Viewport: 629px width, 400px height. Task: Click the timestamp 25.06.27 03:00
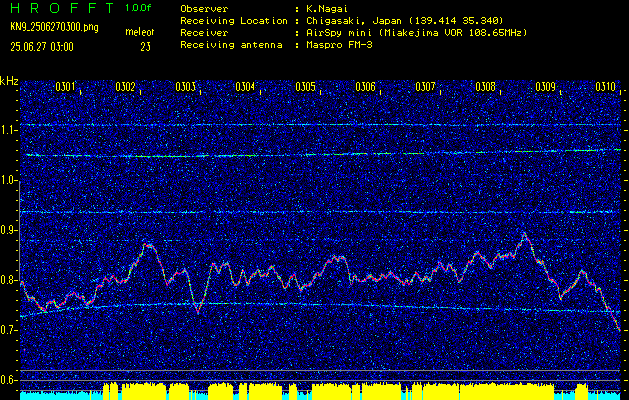42,47
